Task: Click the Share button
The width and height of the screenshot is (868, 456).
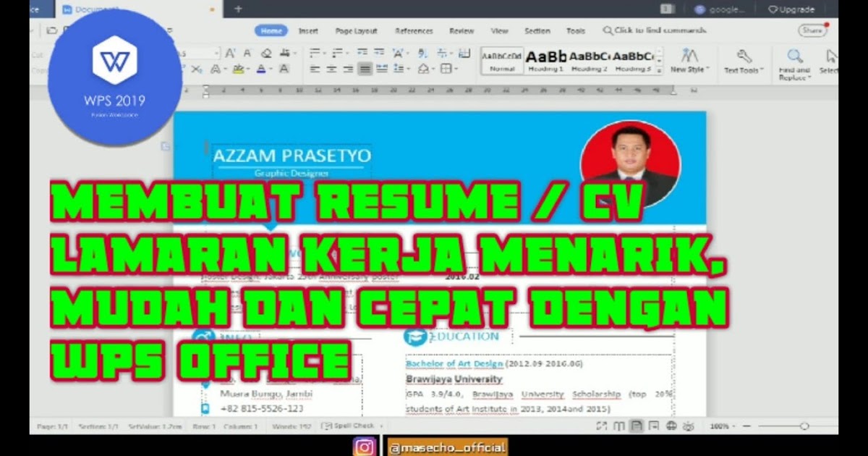Action: coord(812,30)
